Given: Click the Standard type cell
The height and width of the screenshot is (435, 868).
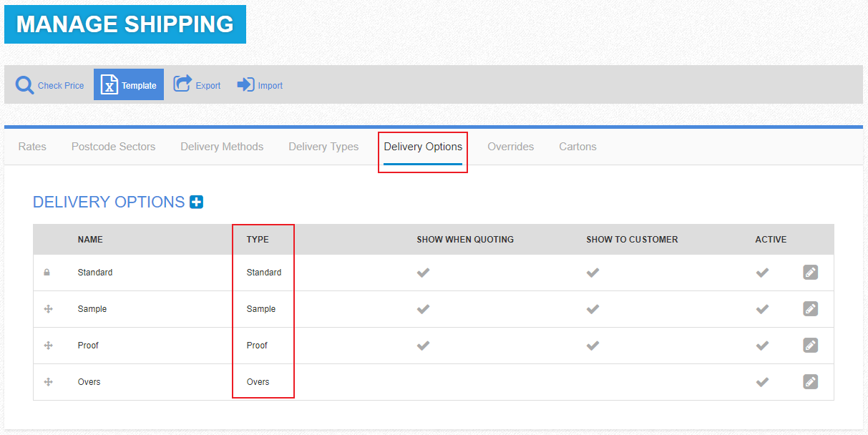Looking at the screenshot, I should (x=264, y=273).
